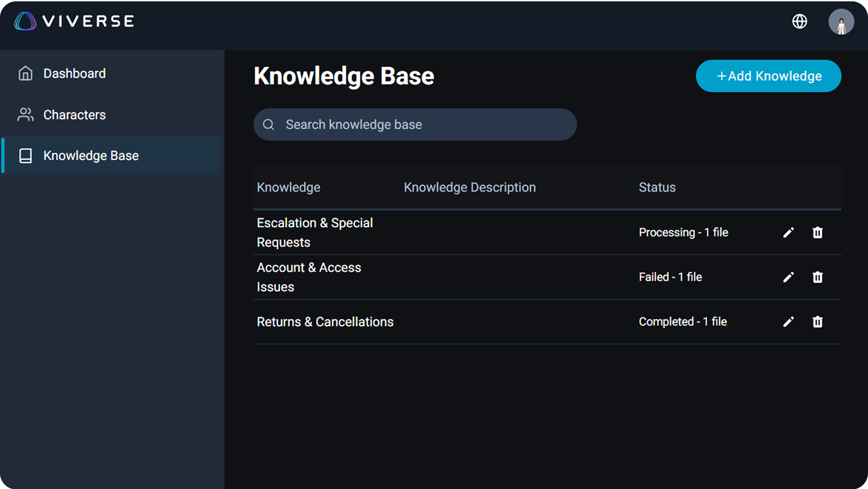
Task: Open Characters section in sidebar
Action: click(x=74, y=115)
